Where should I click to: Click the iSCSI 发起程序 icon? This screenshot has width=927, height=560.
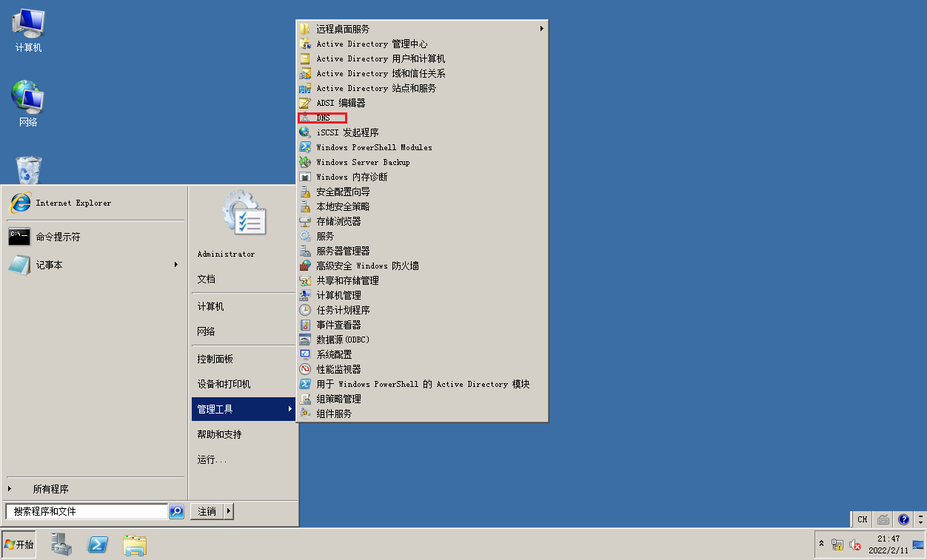pyautogui.click(x=304, y=132)
